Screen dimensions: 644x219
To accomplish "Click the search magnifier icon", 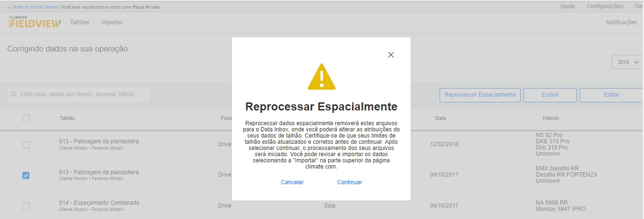I will pyautogui.click(x=14, y=94).
